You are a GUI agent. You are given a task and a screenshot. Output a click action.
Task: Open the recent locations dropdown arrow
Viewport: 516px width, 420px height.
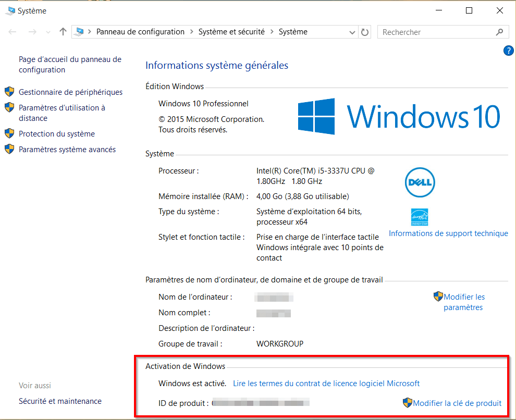pos(48,32)
